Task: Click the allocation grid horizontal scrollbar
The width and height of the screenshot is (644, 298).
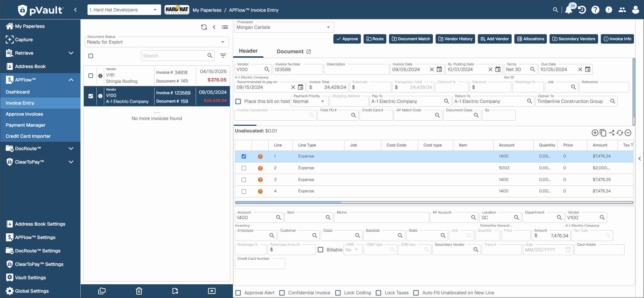Action: coord(434,202)
